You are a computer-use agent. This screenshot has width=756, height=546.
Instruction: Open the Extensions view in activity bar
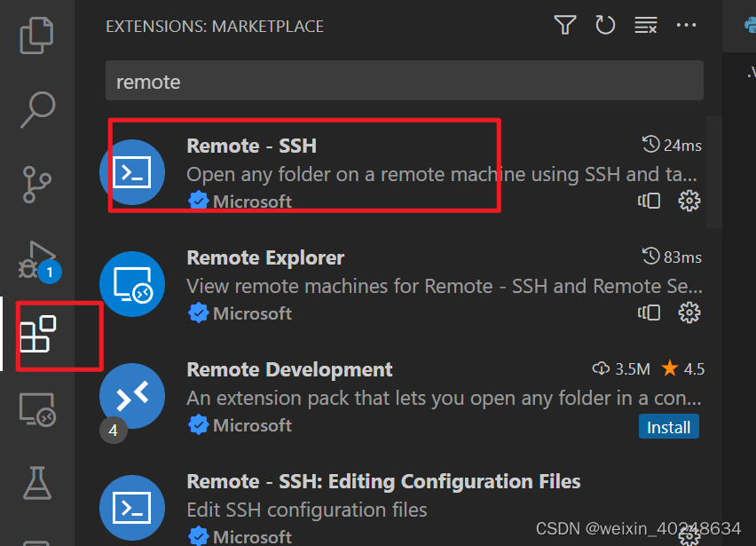pyautogui.click(x=37, y=334)
